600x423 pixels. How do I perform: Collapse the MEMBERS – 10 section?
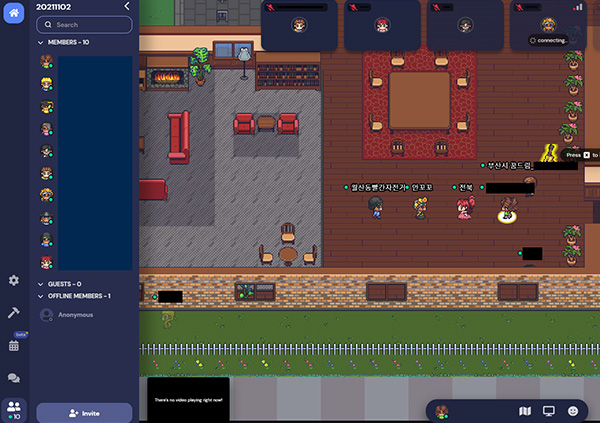(40, 43)
